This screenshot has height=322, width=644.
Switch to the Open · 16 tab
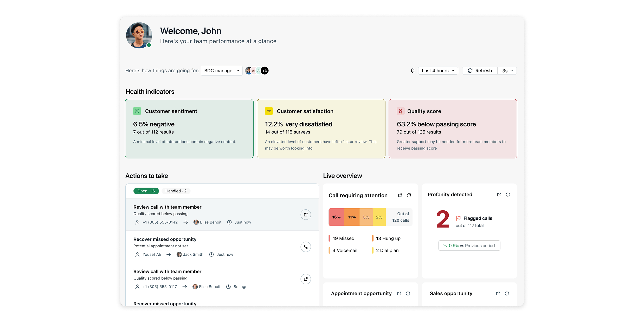(x=146, y=191)
